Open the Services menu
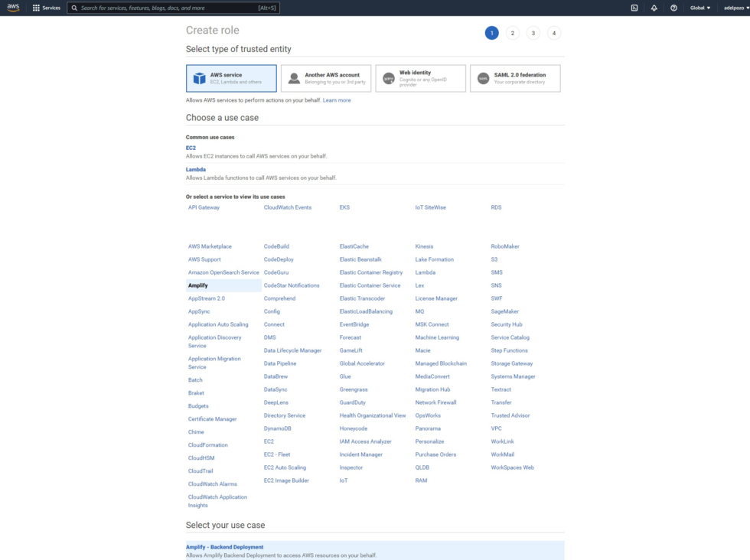The image size is (750, 560). pos(47,8)
